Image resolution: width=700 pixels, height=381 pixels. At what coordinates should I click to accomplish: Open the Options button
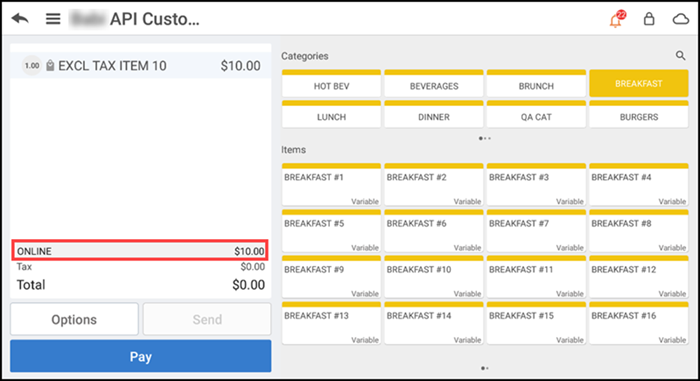(x=74, y=319)
